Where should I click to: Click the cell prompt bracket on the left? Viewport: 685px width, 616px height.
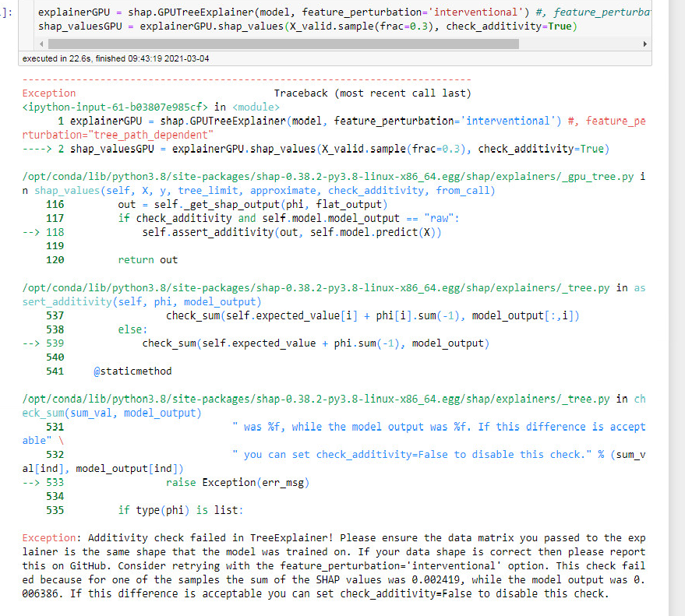pyautogui.click(x=6, y=12)
